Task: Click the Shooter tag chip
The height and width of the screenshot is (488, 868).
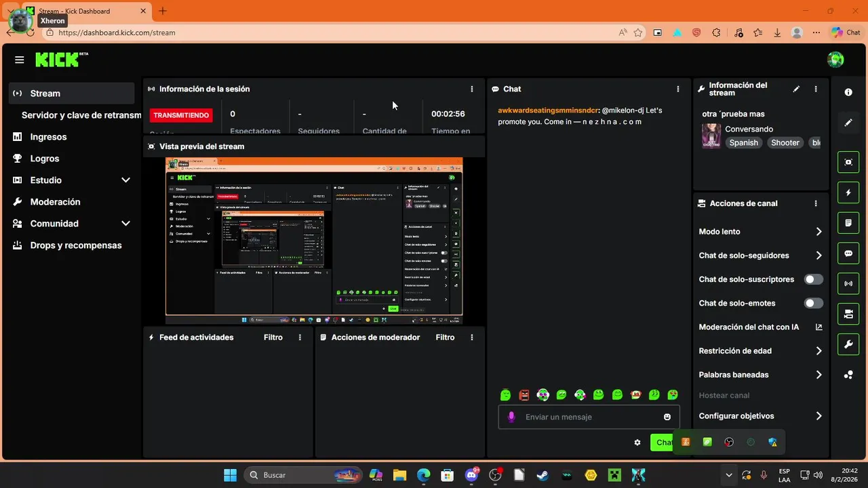Action: 785,142
